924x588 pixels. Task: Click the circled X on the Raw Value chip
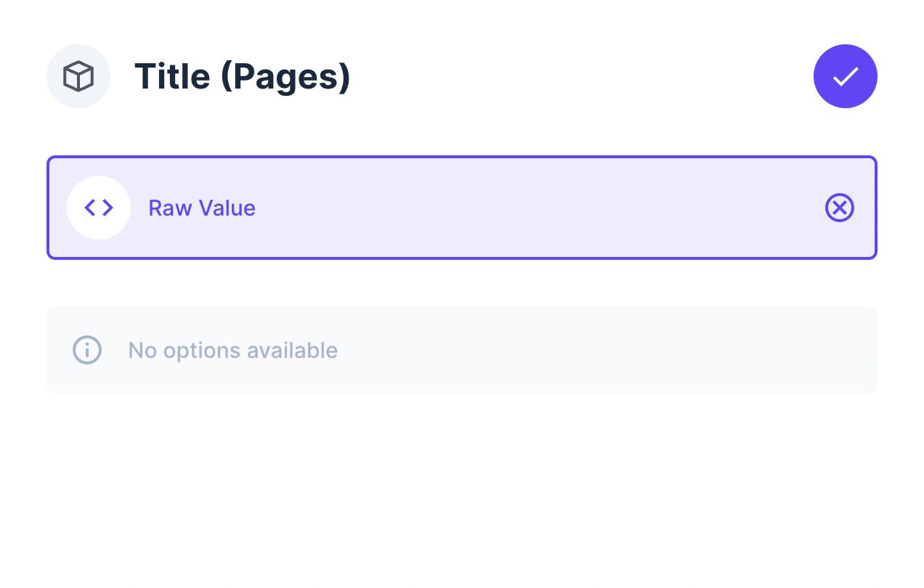840,208
